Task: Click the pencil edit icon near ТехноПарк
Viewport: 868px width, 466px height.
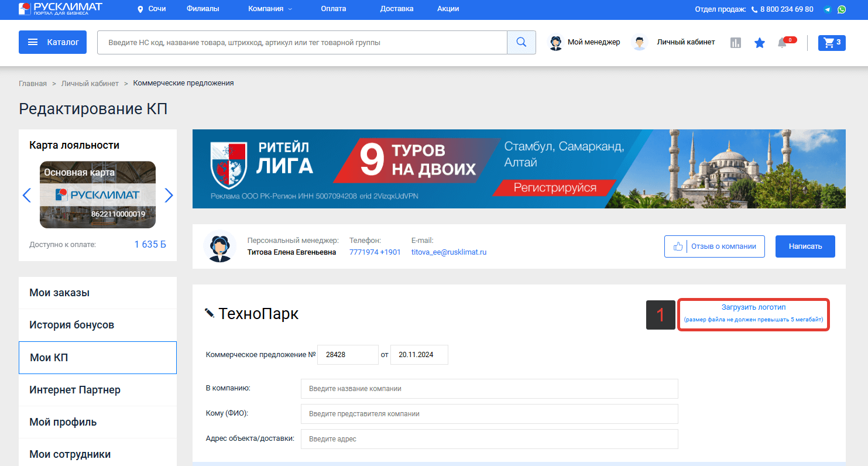Action: tap(210, 313)
